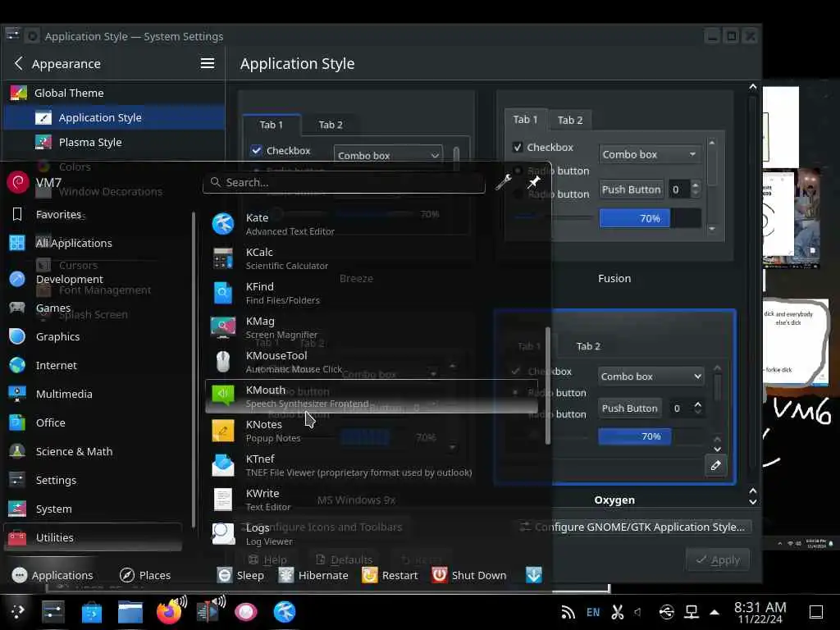Open Combo box in Fusion preview
Viewport: 840px width, 630px height.
(x=650, y=154)
